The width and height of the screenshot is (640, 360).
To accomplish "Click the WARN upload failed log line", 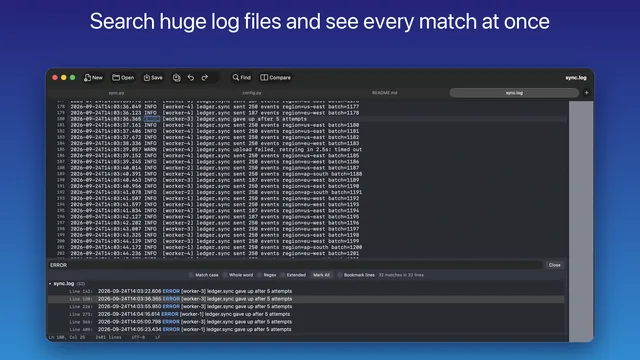I will click(216, 150).
